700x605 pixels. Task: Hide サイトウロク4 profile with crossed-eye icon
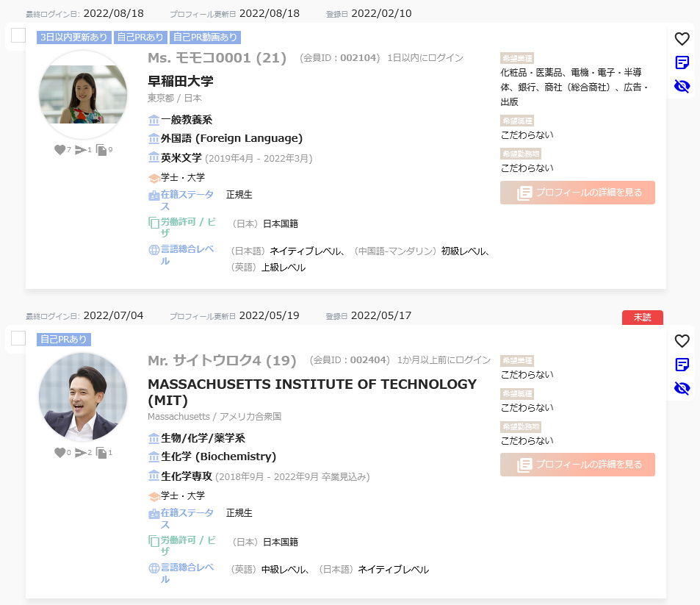(682, 388)
